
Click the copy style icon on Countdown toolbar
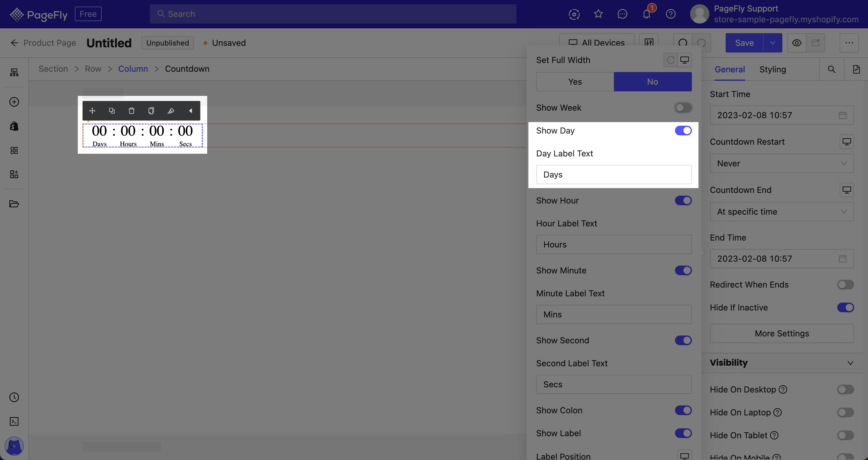[151, 111]
